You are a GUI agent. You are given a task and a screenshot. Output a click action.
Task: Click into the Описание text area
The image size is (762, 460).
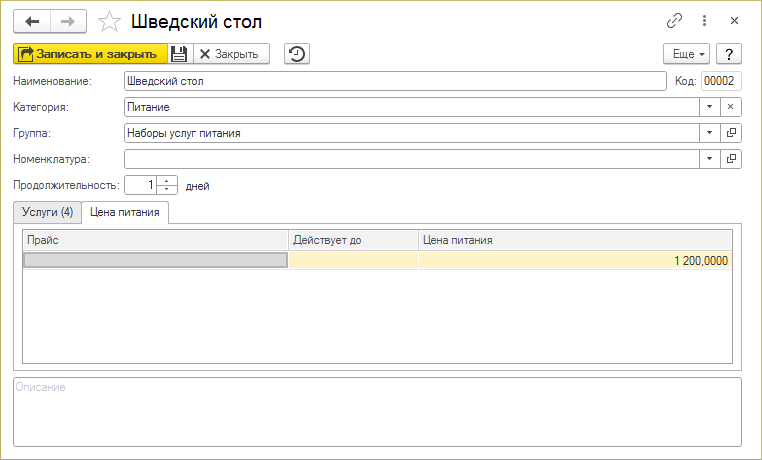(x=377, y=415)
